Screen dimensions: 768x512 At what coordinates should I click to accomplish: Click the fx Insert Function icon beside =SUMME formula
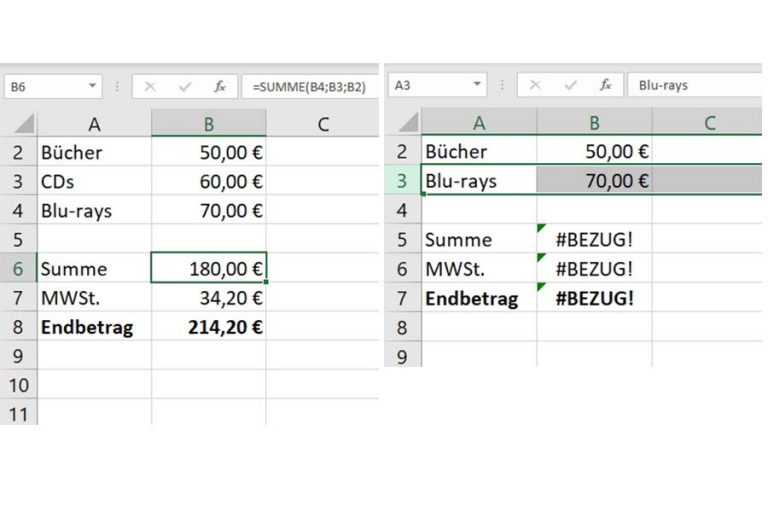tap(219, 87)
